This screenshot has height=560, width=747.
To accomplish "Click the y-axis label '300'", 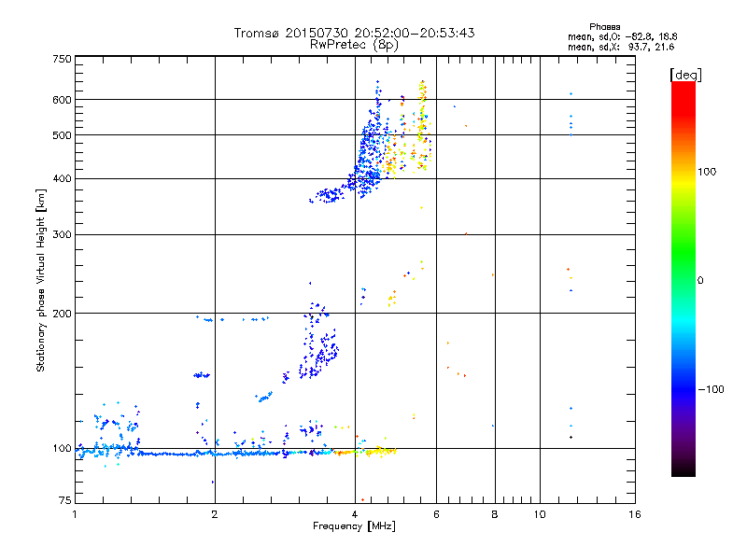I will [62, 235].
